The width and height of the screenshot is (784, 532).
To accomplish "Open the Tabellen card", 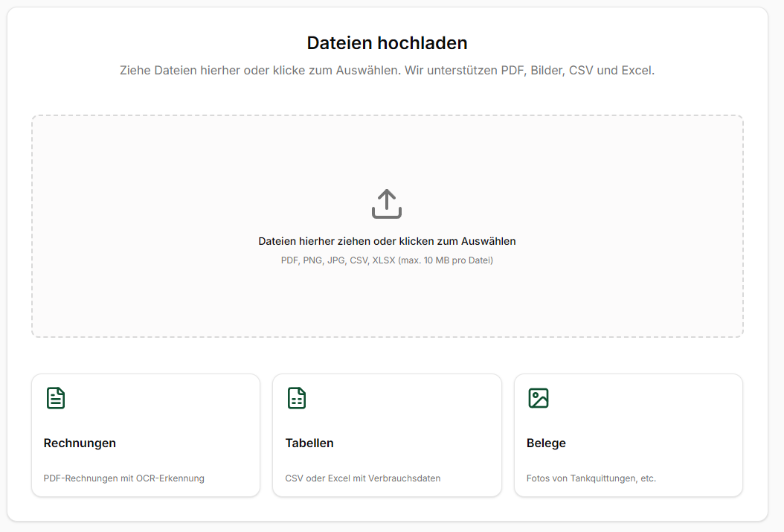I will 387,435.
